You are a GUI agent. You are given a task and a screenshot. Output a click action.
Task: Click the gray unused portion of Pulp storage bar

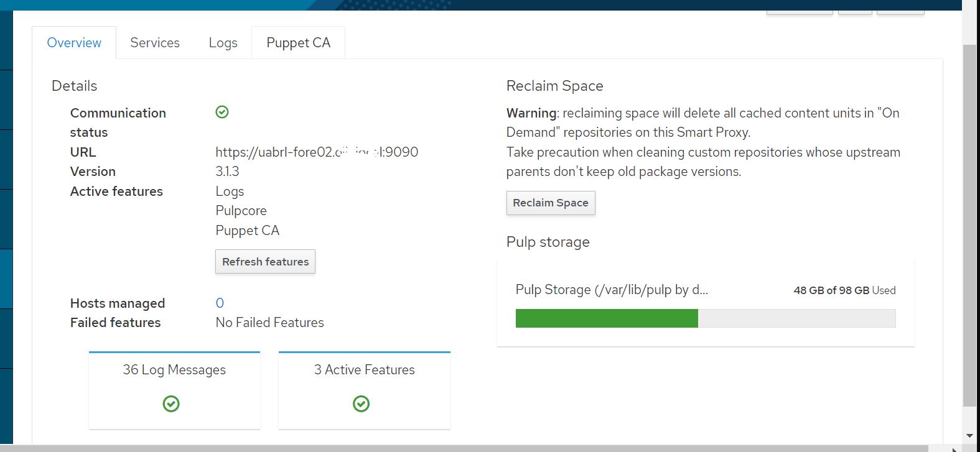(x=796, y=318)
